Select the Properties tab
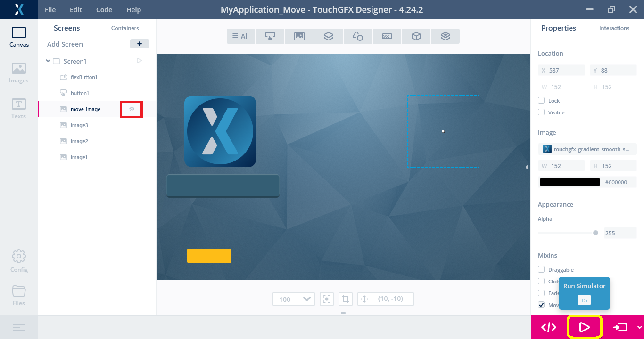 point(559,28)
